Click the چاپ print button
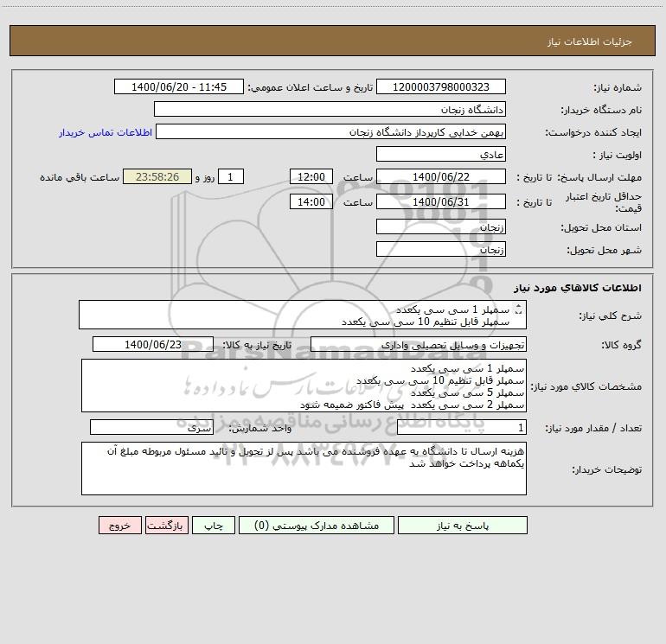Viewport: 666px width, 644px height. click(x=214, y=526)
